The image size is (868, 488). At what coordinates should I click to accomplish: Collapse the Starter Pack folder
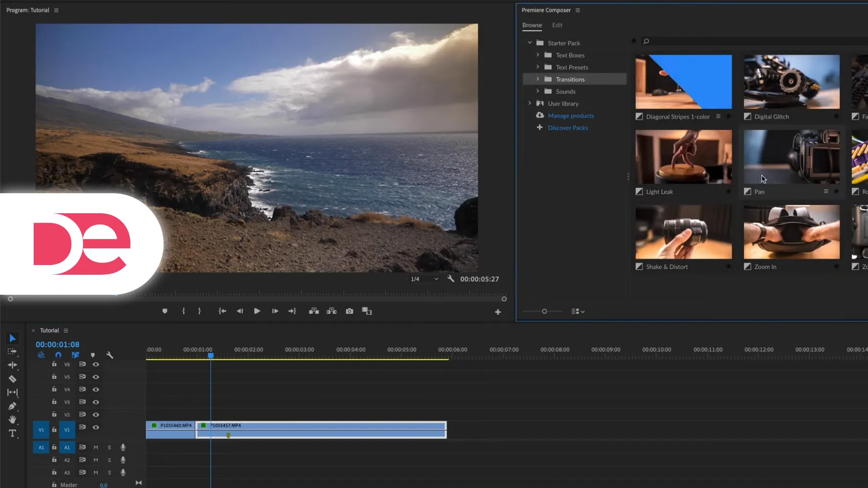click(x=530, y=43)
